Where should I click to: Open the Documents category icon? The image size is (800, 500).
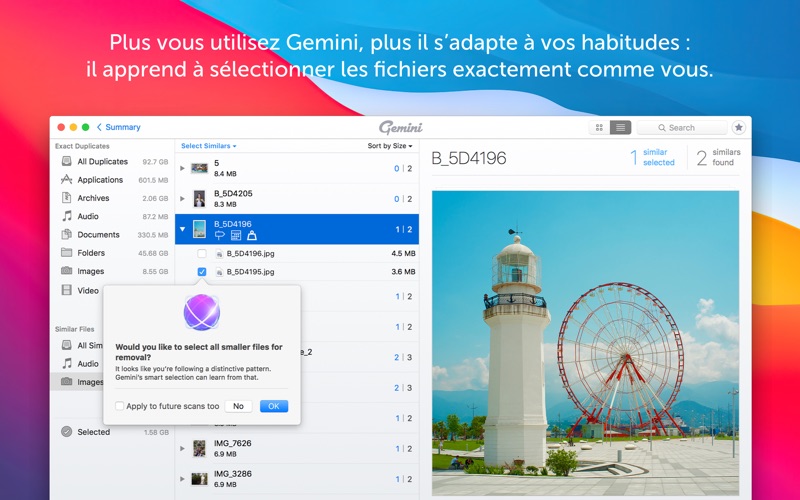[x=66, y=234]
